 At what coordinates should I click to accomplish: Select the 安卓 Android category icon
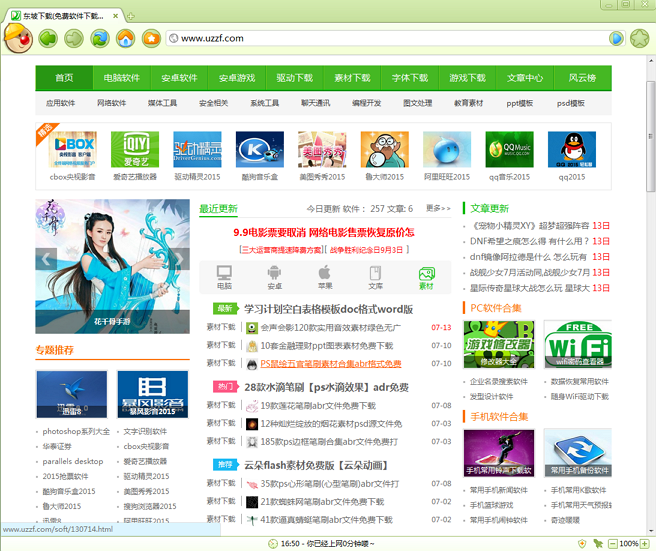point(274,277)
